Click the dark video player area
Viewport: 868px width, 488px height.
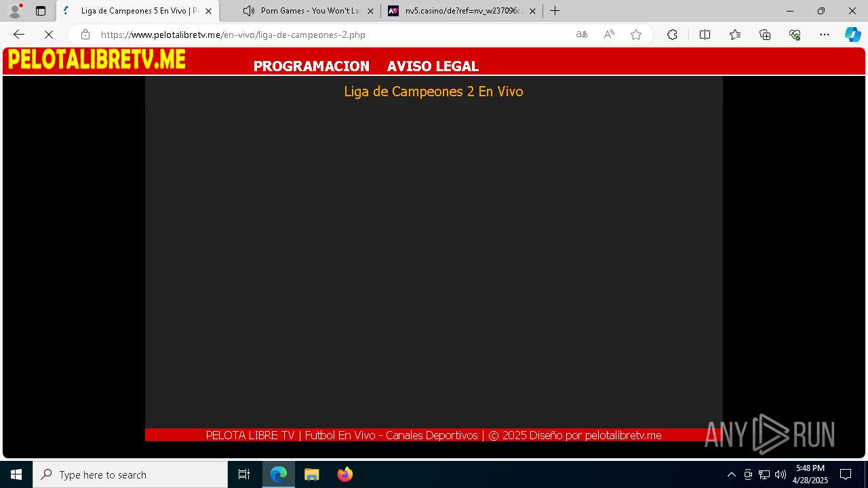[433, 264]
